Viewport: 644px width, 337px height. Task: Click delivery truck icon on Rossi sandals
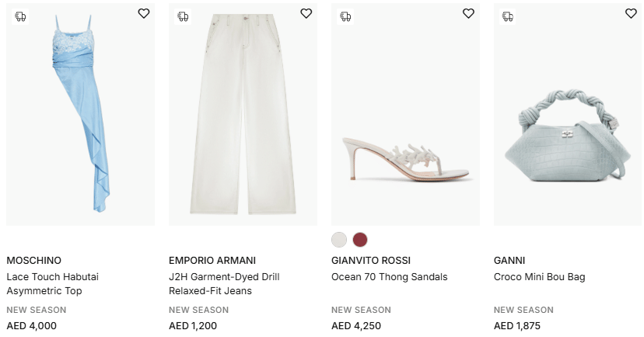coord(345,16)
